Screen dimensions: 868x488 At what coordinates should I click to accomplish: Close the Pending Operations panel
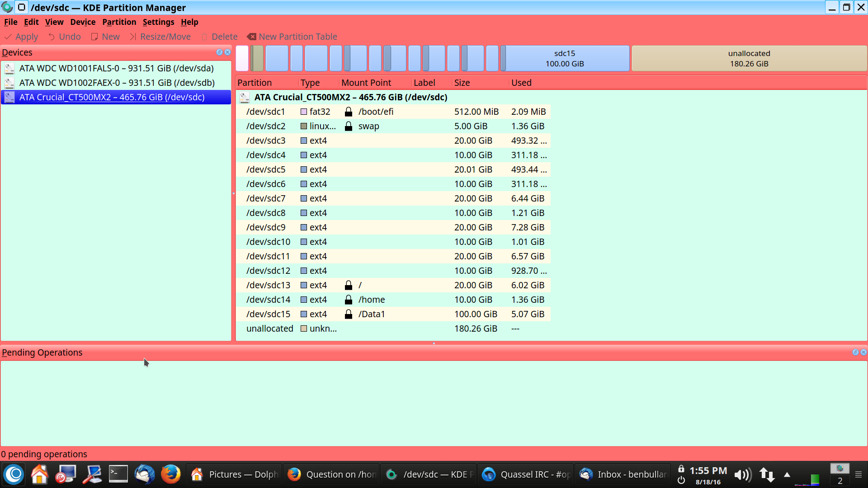coord(863,352)
